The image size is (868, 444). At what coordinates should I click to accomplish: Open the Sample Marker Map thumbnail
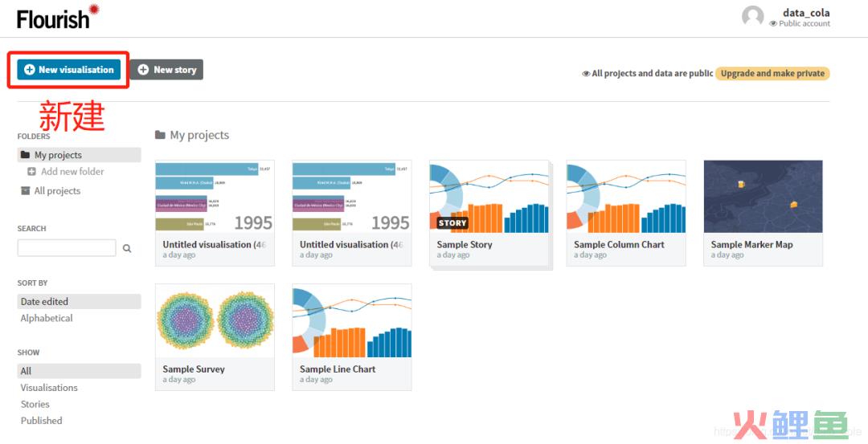tap(763, 196)
